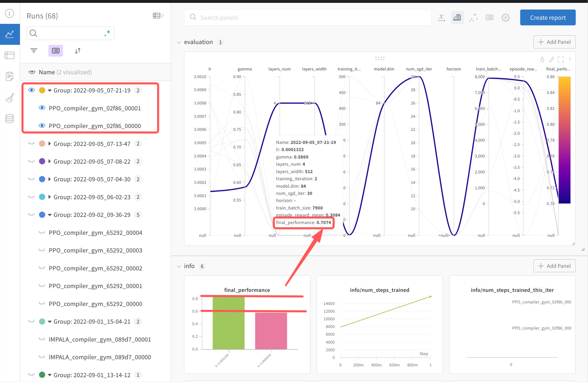Click yellow color swatch of Group 07-21-19
The image size is (588, 382).
pos(42,90)
